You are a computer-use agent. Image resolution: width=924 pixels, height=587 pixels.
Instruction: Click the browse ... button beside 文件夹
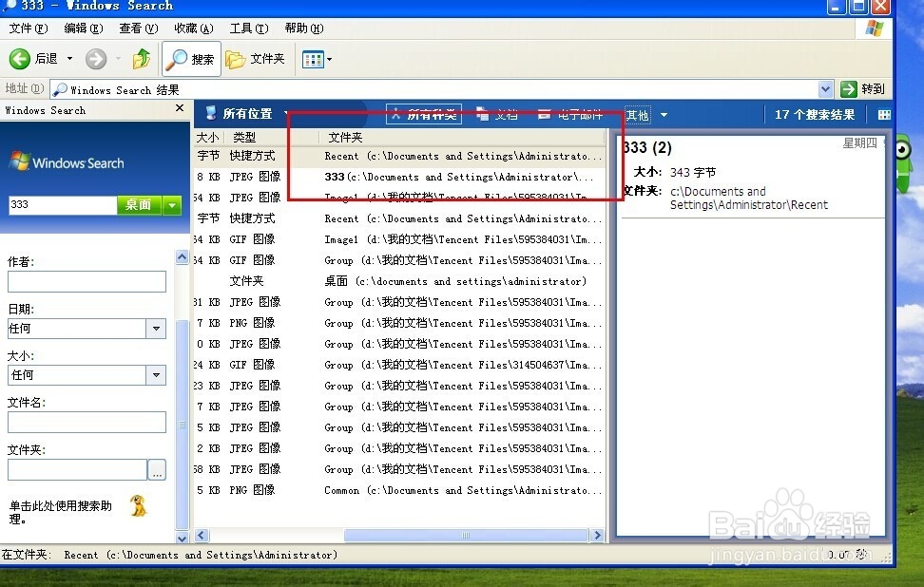tap(157, 470)
